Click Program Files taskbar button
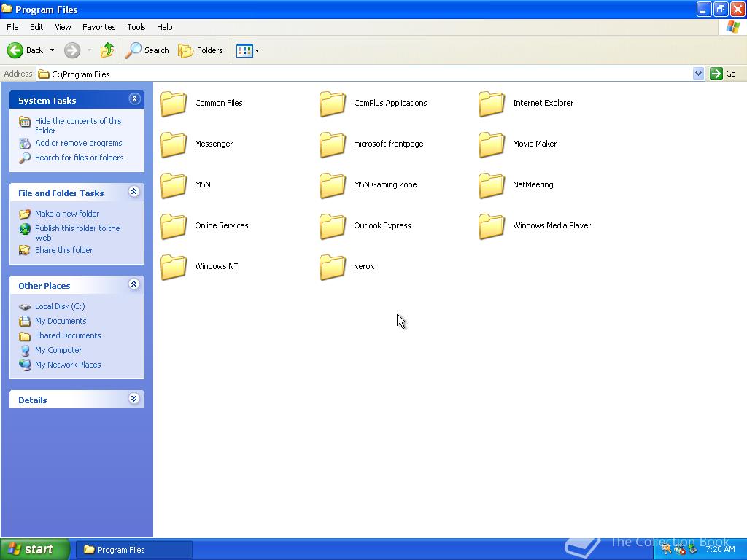747x560 pixels. (134, 550)
